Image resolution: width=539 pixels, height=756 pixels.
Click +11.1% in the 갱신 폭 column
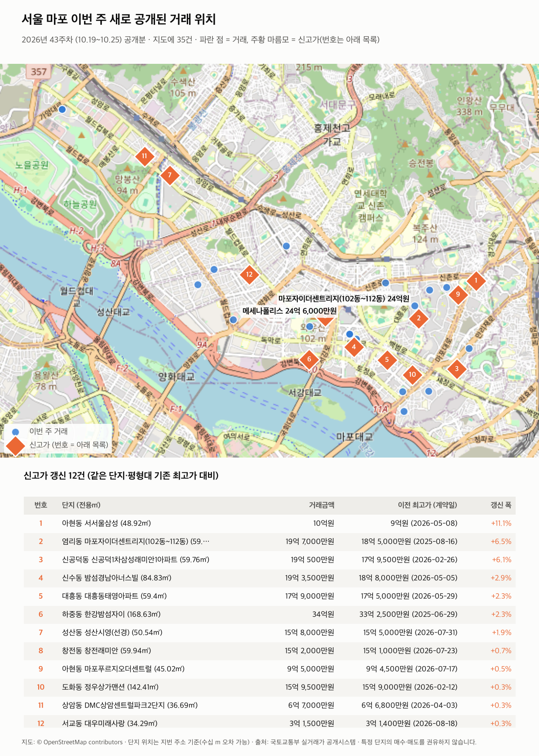(x=501, y=524)
